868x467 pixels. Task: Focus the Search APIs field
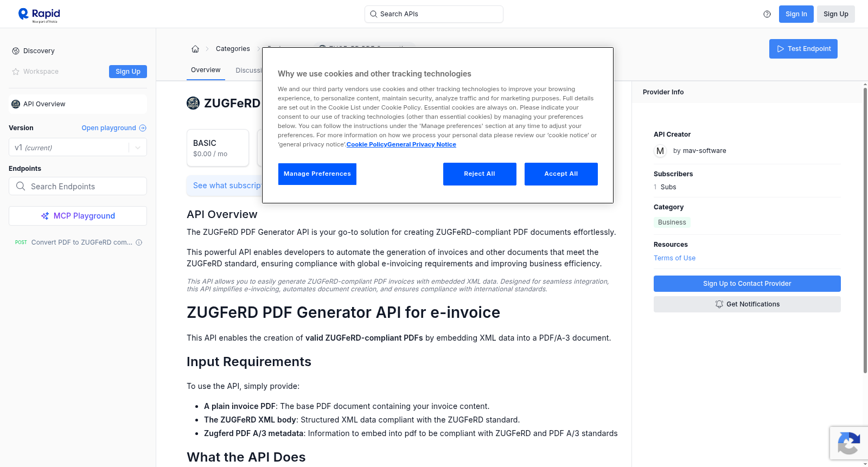tap(434, 14)
